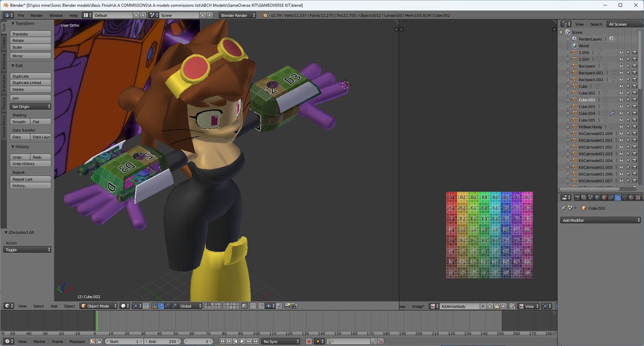
Task: Click the Rotate button
Action: [x=31, y=40]
